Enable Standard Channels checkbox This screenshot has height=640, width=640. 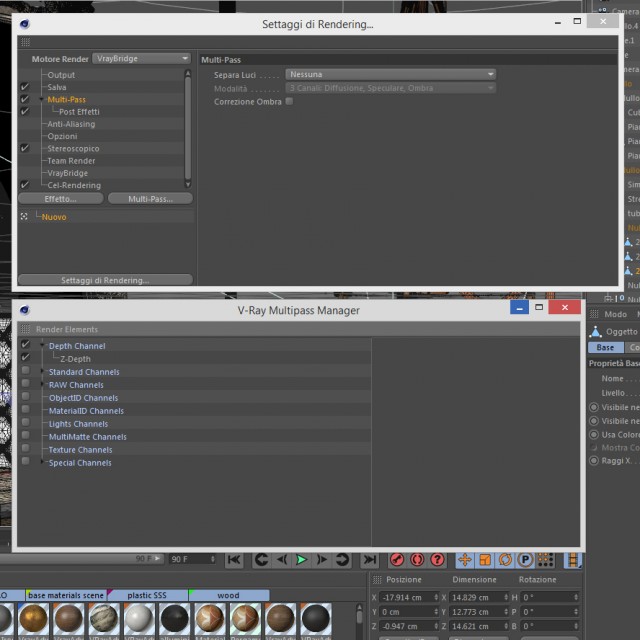[x=25, y=371]
